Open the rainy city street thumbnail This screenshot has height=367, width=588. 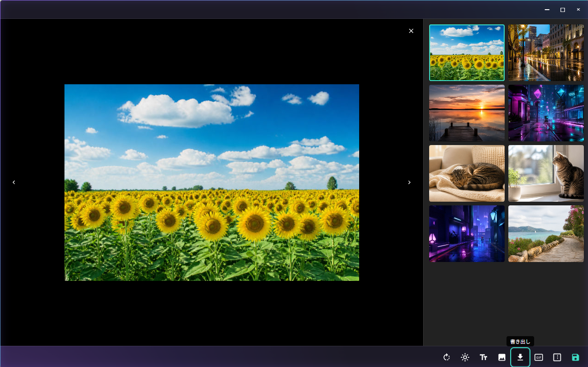pyautogui.click(x=546, y=52)
